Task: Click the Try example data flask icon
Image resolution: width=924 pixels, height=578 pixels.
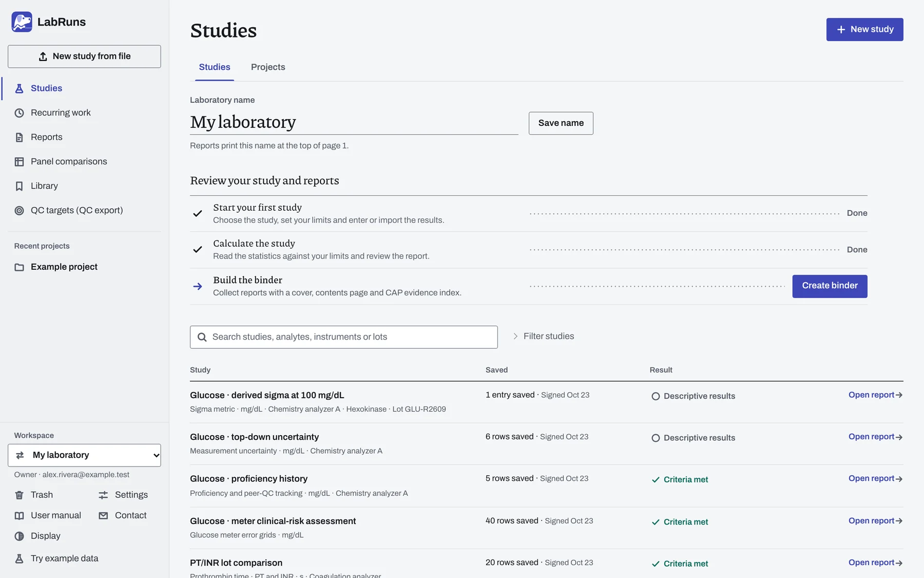Action: [19, 559]
